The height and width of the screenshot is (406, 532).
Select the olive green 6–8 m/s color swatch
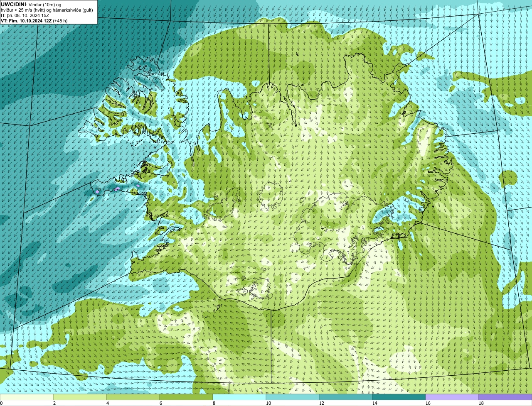tap(186, 397)
